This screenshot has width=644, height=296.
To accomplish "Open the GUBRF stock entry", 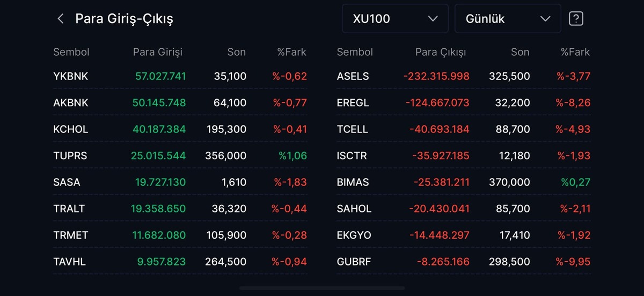I will coord(464,262).
